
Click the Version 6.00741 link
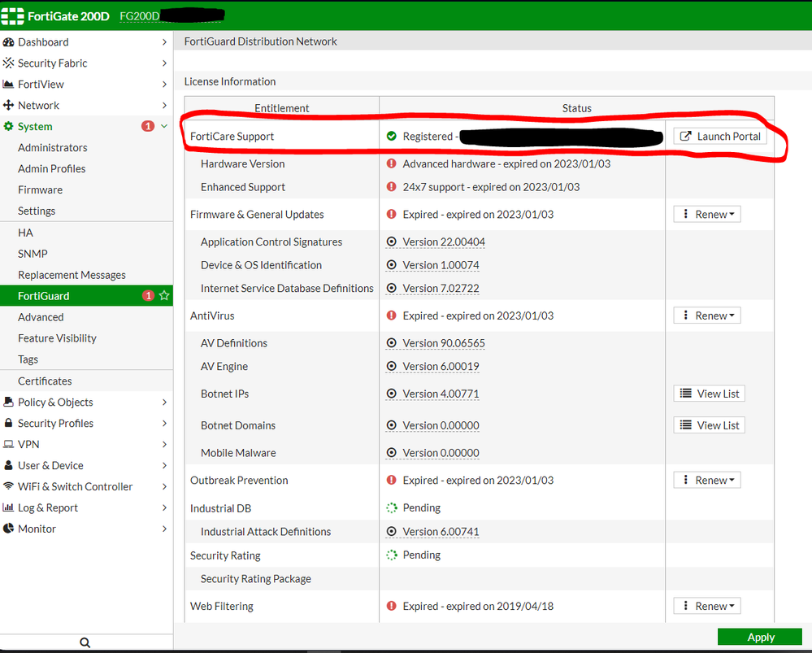click(441, 532)
